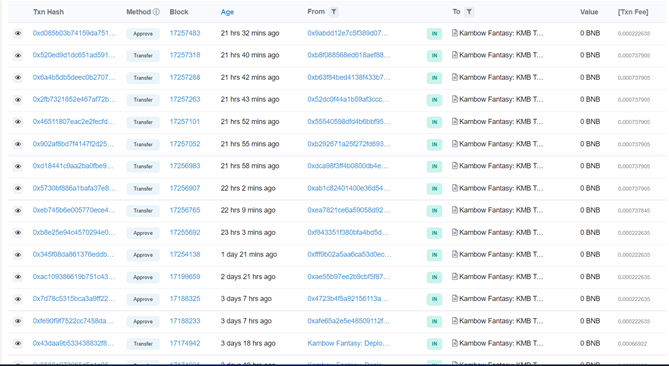Open block 17199659
669x366 pixels.
click(x=185, y=277)
